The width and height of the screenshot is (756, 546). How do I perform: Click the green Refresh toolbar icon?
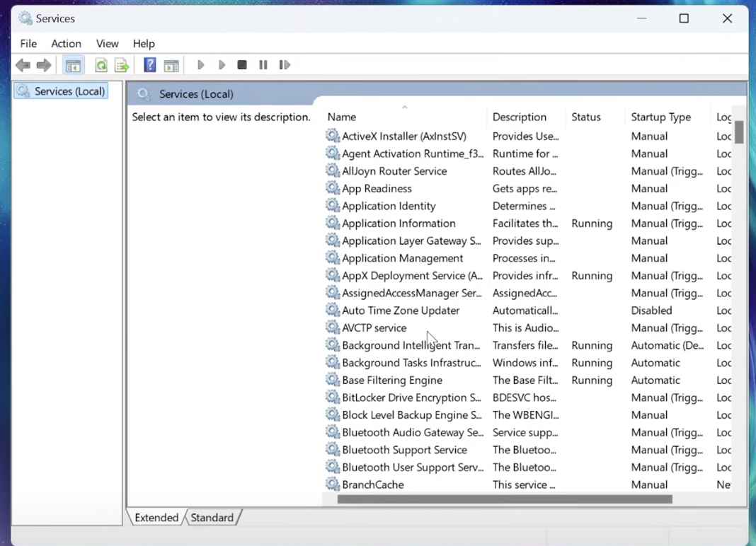click(x=101, y=65)
